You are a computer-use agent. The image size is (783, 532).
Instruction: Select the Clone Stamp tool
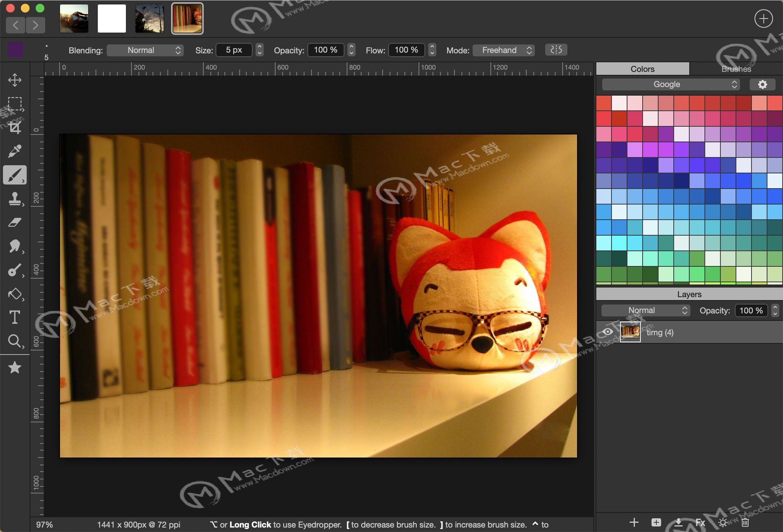click(x=15, y=199)
